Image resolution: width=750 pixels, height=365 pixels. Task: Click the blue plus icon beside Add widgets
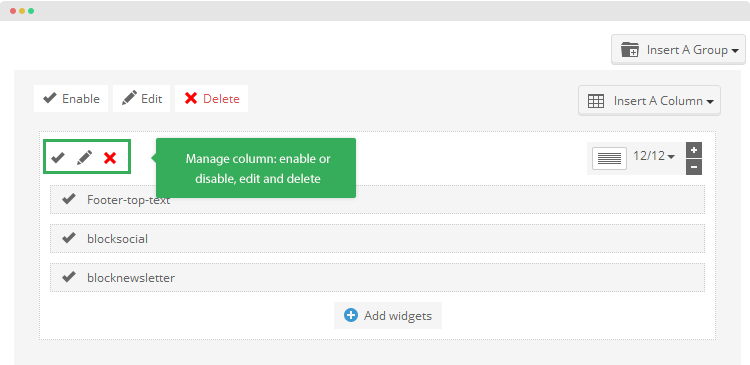351,315
